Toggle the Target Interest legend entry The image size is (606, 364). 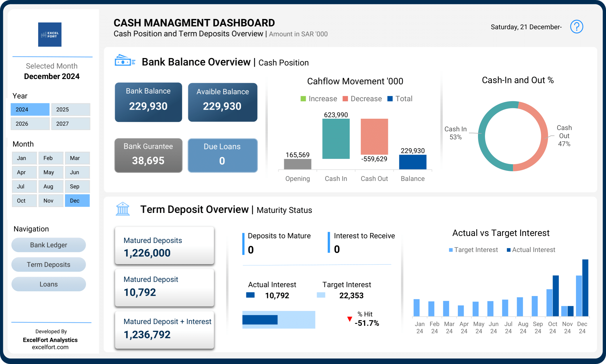click(x=473, y=250)
